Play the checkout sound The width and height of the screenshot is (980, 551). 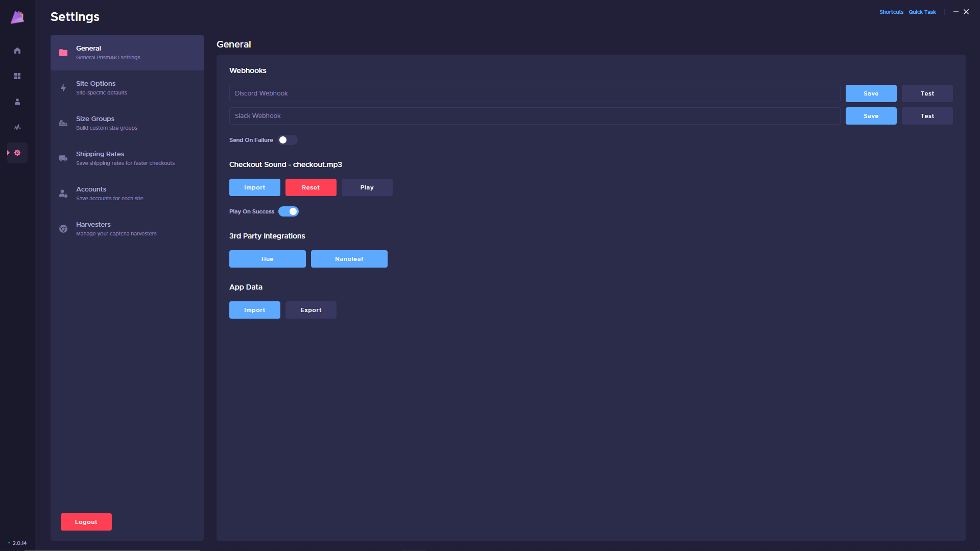coord(367,187)
